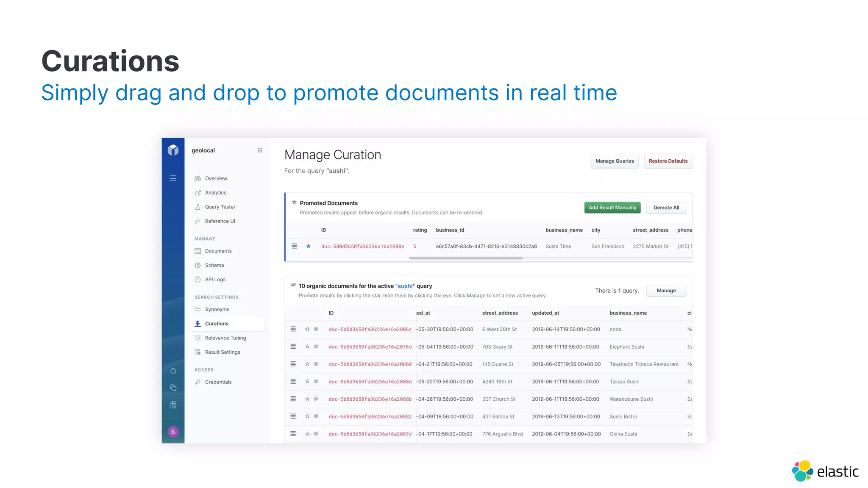Hide the Takara Sushi row
Screen dimensions: 868x488
pos(316,381)
